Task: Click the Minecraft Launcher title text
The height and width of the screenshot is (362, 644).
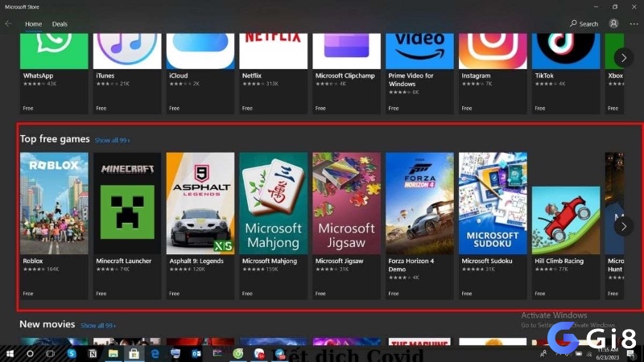Action: (124, 261)
